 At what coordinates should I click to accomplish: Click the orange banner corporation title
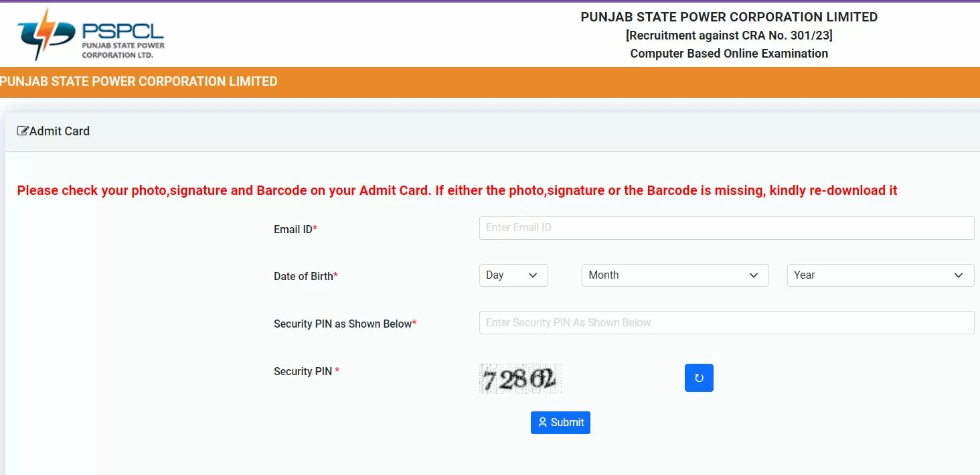(x=139, y=82)
